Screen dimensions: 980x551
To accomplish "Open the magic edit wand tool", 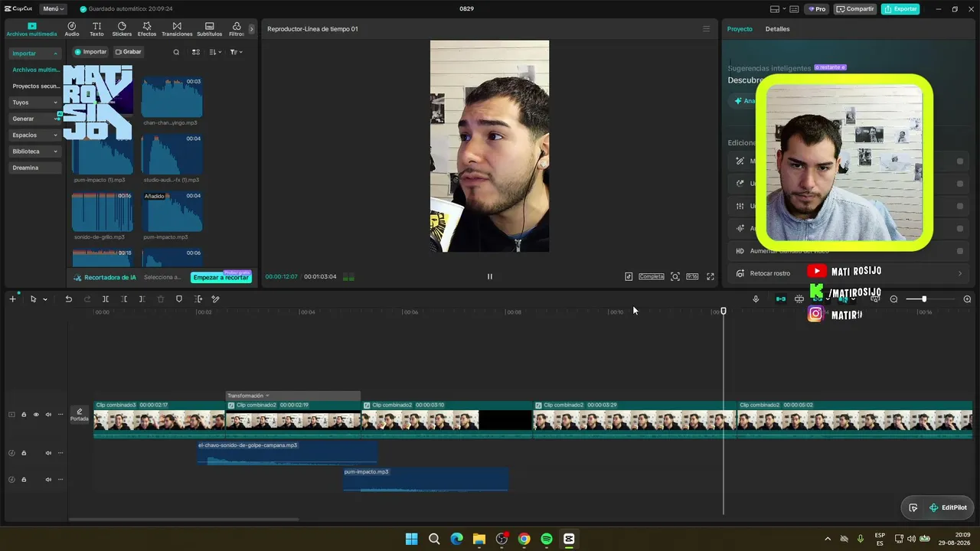I will (x=216, y=299).
